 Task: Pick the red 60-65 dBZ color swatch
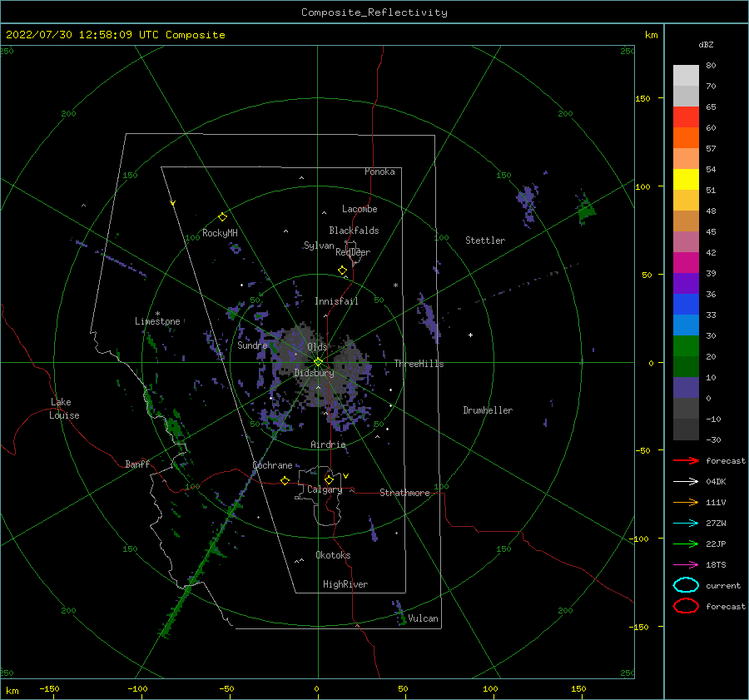coord(686,117)
